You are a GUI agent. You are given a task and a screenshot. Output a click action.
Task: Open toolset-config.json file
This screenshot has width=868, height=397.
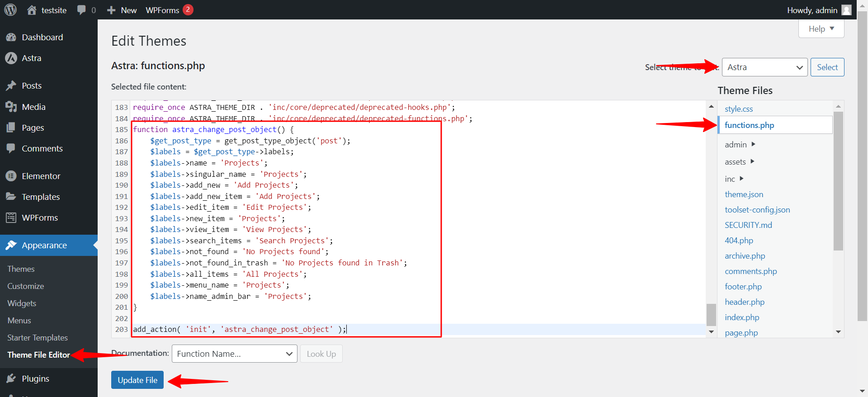coord(757,210)
